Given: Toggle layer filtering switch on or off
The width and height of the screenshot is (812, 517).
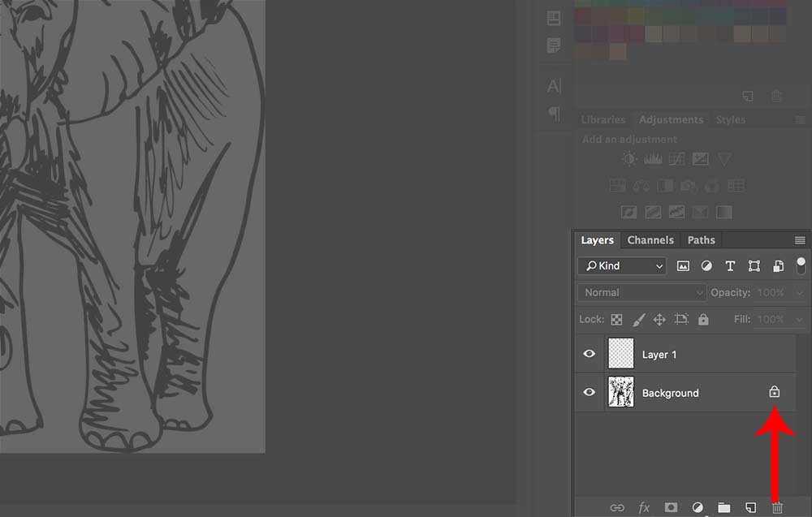Looking at the screenshot, I should pyautogui.click(x=801, y=265).
